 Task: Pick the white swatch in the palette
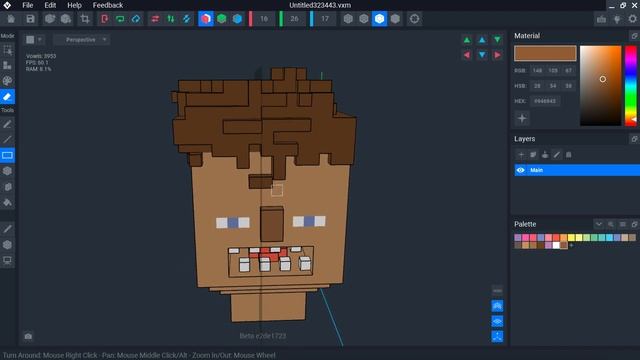[556, 245]
